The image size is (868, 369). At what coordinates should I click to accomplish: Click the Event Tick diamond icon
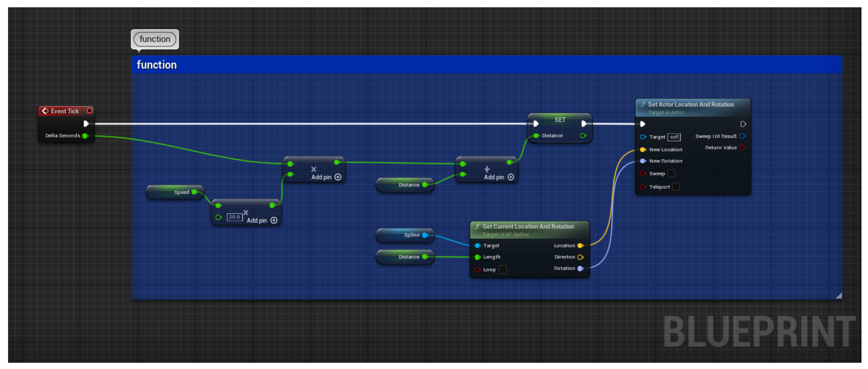(45, 111)
